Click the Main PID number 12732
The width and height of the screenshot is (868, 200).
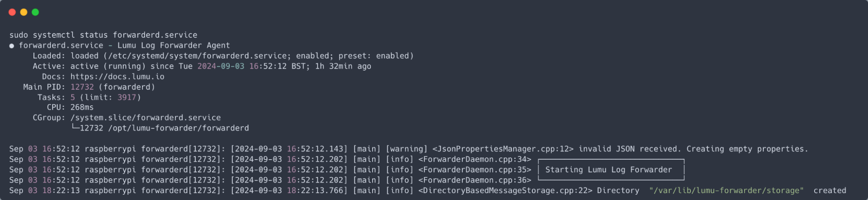(x=82, y=87)
